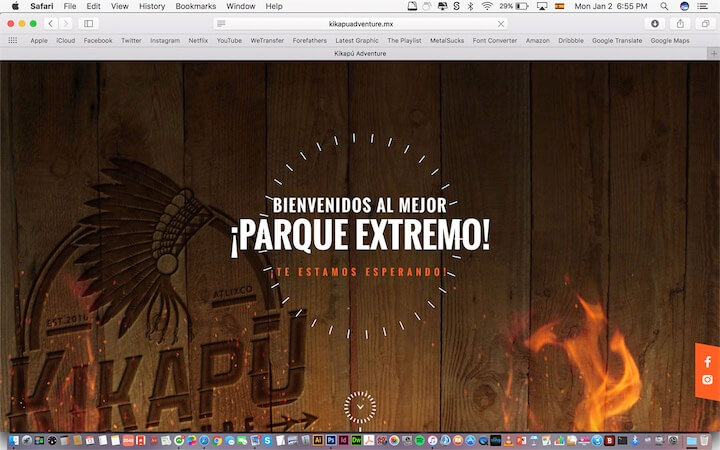Click the scroll-down chevron circle
The height and width of the screenshot is (450, 720).
[360, 407]
